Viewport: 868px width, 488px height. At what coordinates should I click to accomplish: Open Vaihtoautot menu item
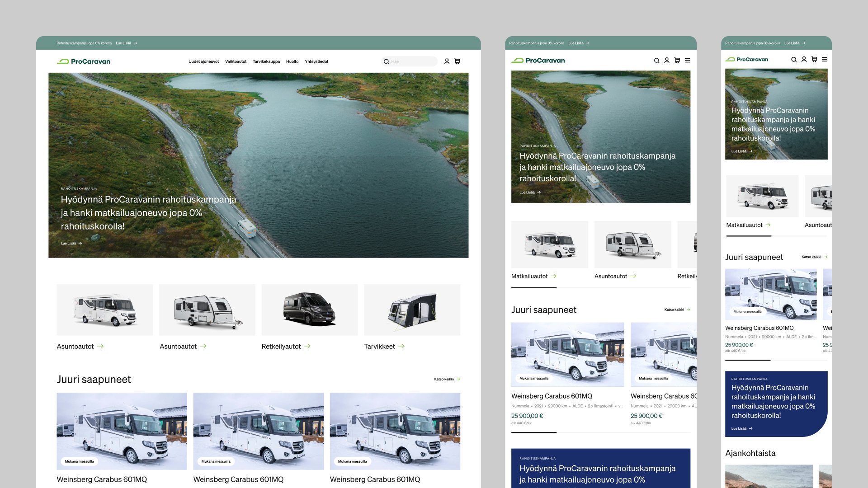(236, 61)
